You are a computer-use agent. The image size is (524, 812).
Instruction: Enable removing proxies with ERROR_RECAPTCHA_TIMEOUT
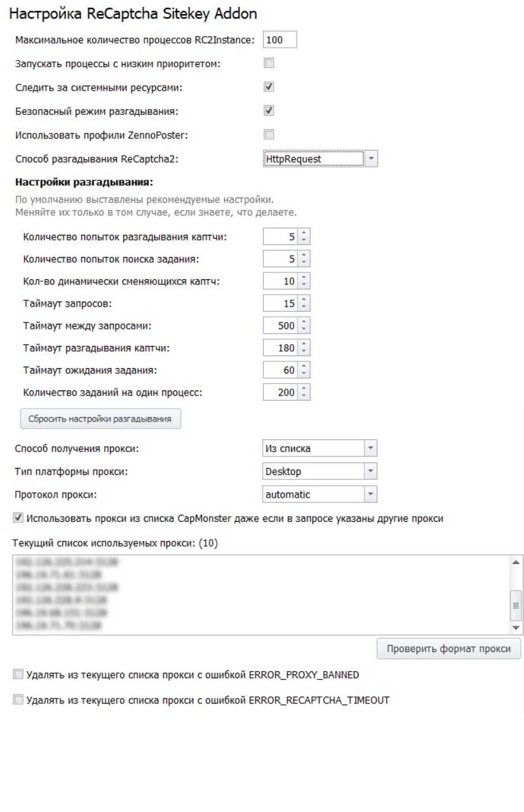tap(18, 700)
